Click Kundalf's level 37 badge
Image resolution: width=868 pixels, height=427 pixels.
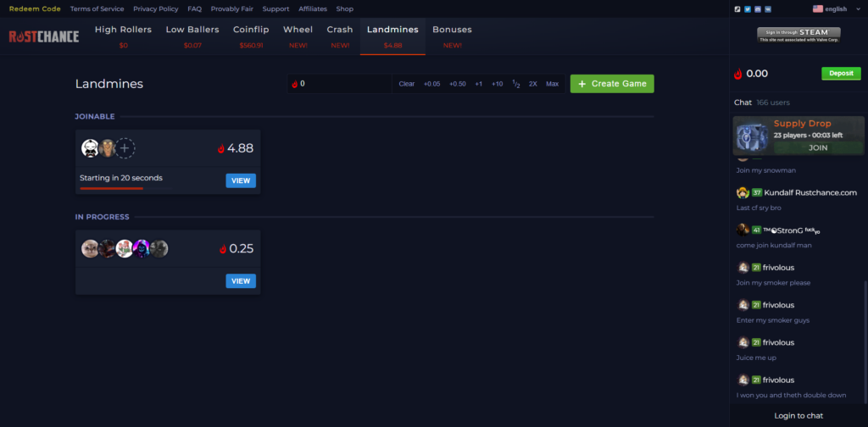pos(757,192)
